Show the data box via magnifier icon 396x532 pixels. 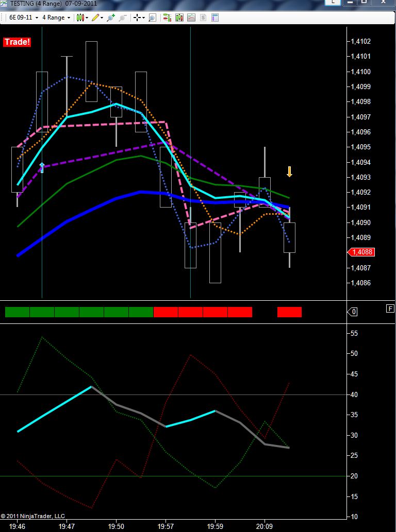tap(152, 18)
